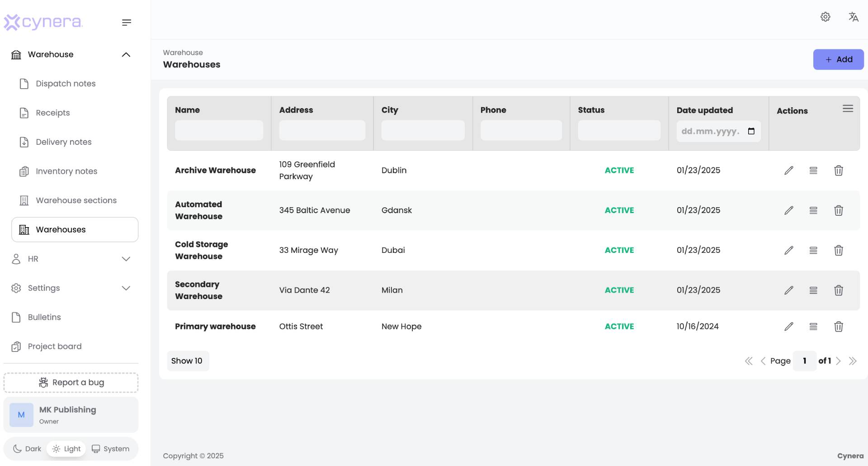Delete the Secondary Warehouse using trash icon
Screen dimensions: 868x466
point(839,290)
